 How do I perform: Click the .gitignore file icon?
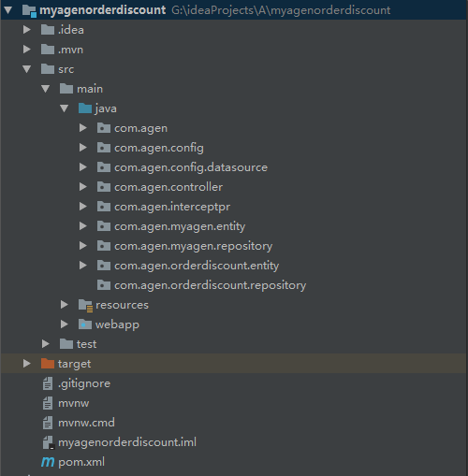48,383
